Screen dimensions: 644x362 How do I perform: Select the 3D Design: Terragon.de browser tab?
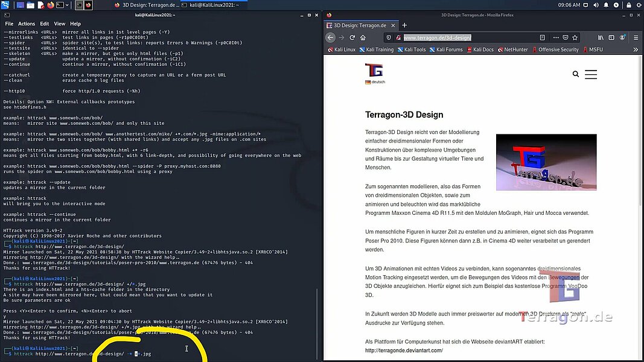point(361,25)
